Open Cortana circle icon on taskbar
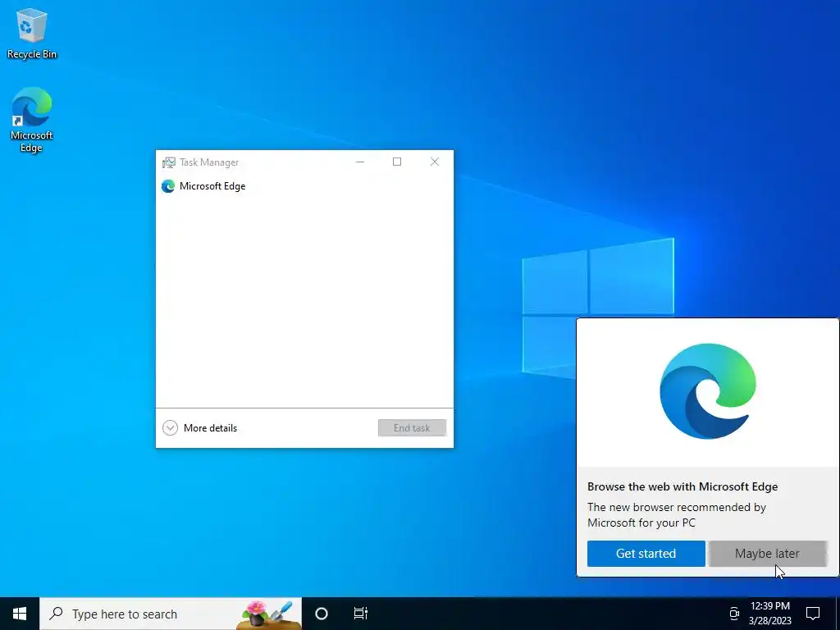This screenshot has width=840, height=630. point(322,614)
